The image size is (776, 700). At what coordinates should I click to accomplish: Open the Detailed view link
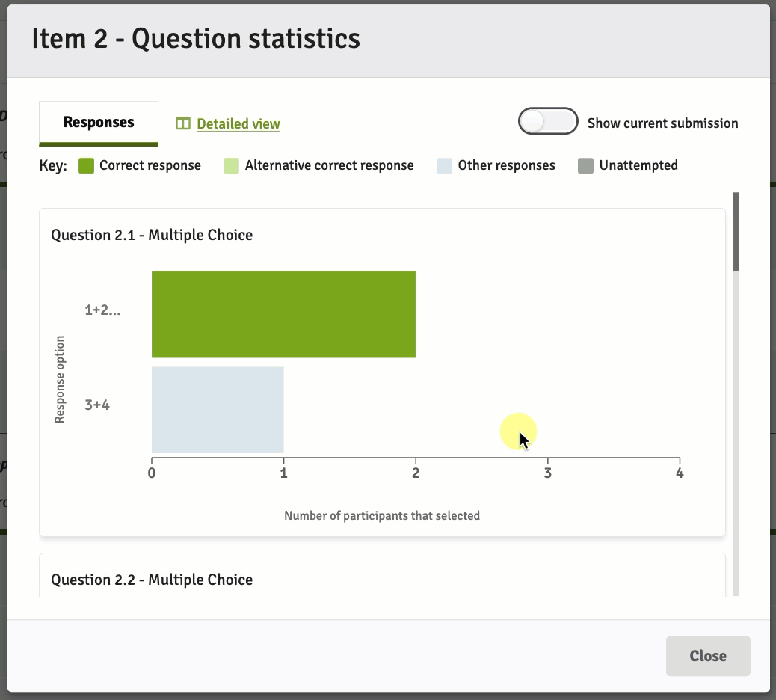(238, 124)
